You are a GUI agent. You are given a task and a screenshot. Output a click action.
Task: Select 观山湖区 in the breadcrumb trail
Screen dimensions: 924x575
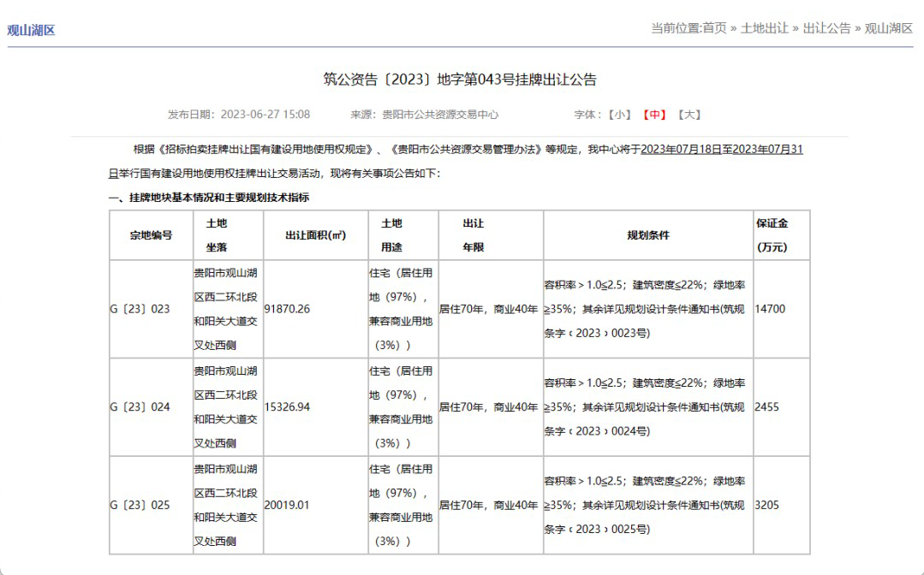tap(888, 28)
